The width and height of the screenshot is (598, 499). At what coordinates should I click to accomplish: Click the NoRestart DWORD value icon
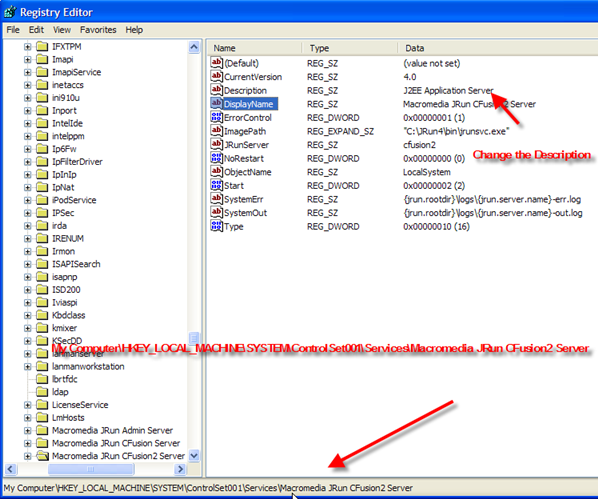click(x=216, y=158)
